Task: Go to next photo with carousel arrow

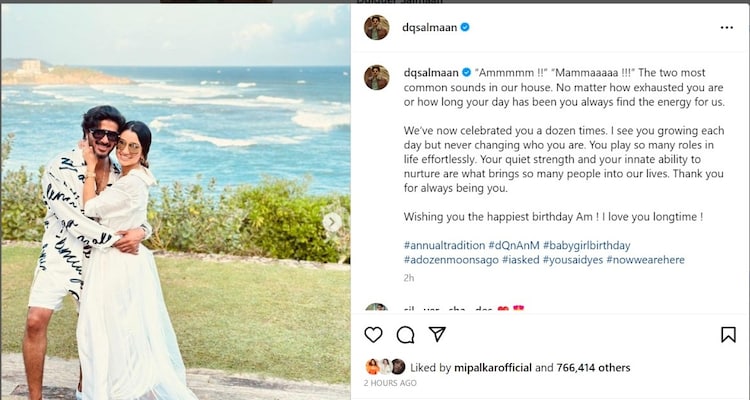Action: pos(332,222)
